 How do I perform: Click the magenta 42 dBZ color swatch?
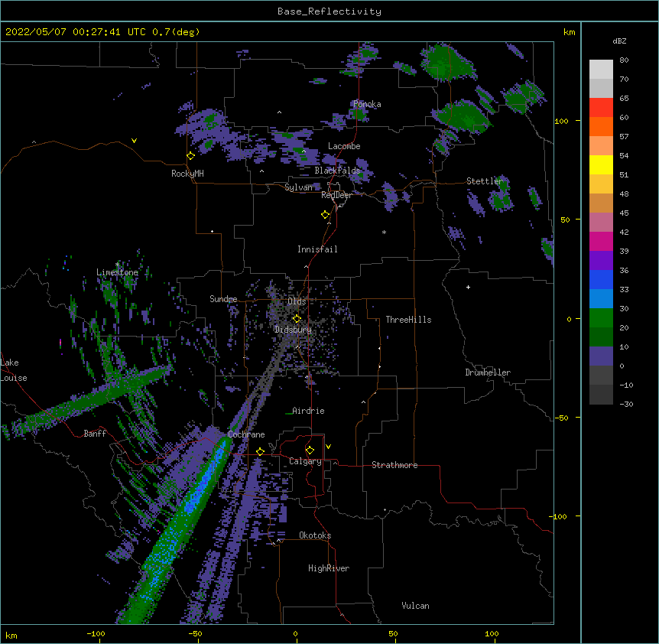point(601,241)
